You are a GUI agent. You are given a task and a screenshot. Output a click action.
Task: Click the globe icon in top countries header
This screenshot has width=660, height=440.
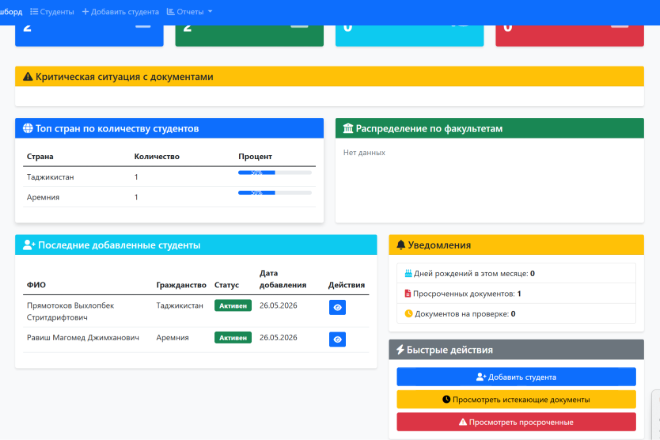point(28,128)
